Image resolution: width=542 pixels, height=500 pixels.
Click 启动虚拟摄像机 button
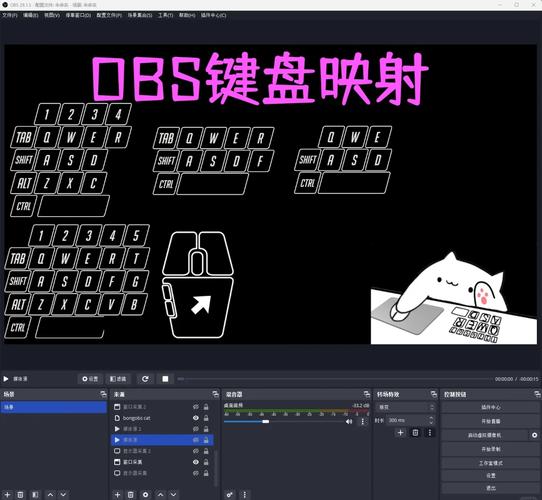484,435
